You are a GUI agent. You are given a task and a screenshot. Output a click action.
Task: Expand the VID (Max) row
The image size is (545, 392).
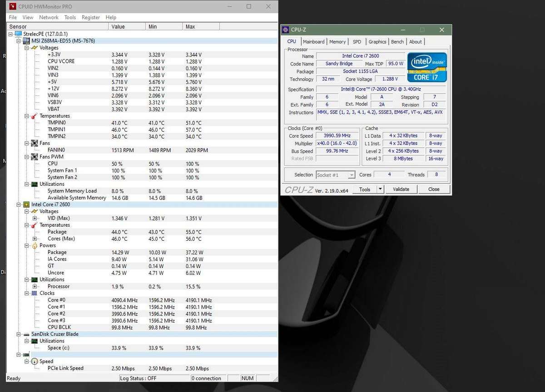point(35,218)
